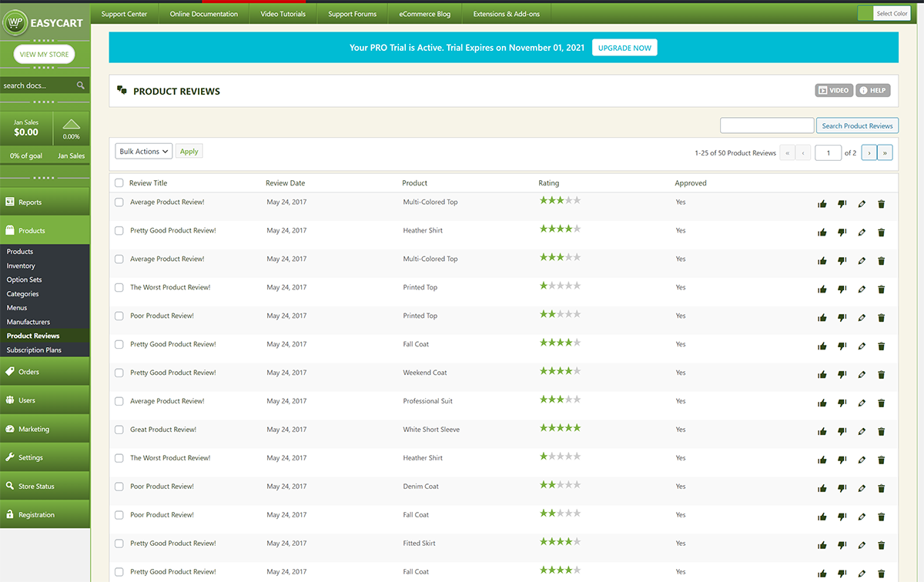This screenshot has width=924, height=582.
Task: Open the Video tutorial button
Action: [x=833, y=91]
